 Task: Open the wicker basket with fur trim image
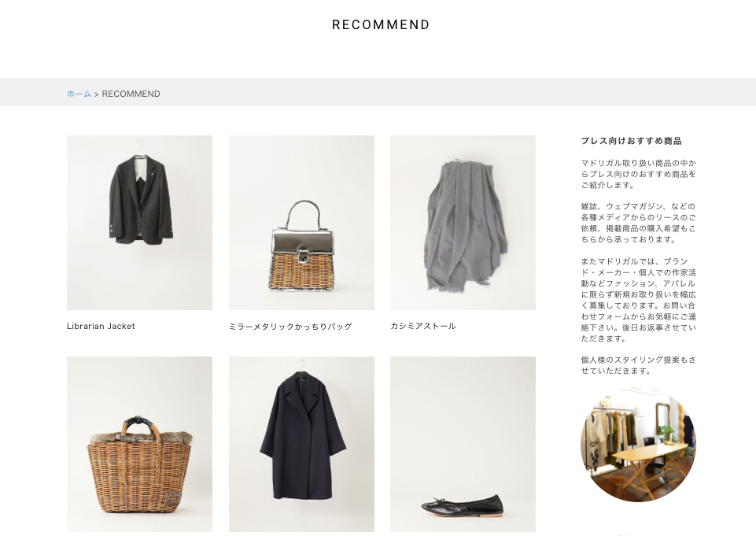pos(139,445)
